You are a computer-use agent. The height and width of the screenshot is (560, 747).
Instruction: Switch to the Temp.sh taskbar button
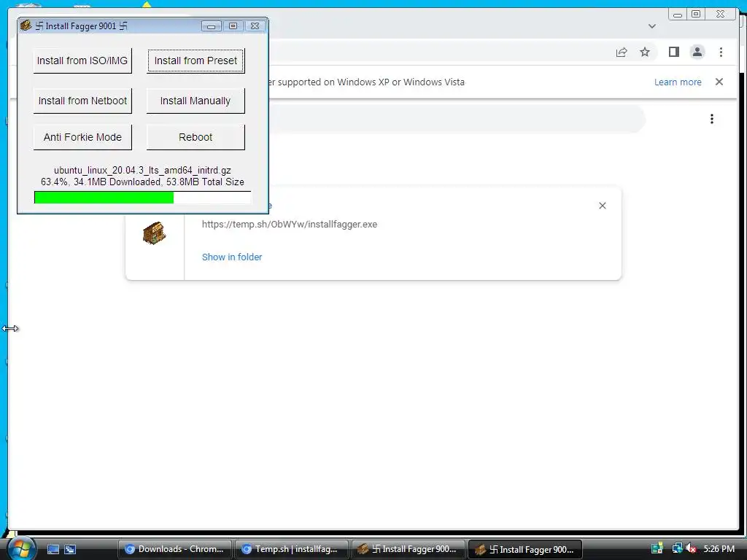tap(291, 549)
